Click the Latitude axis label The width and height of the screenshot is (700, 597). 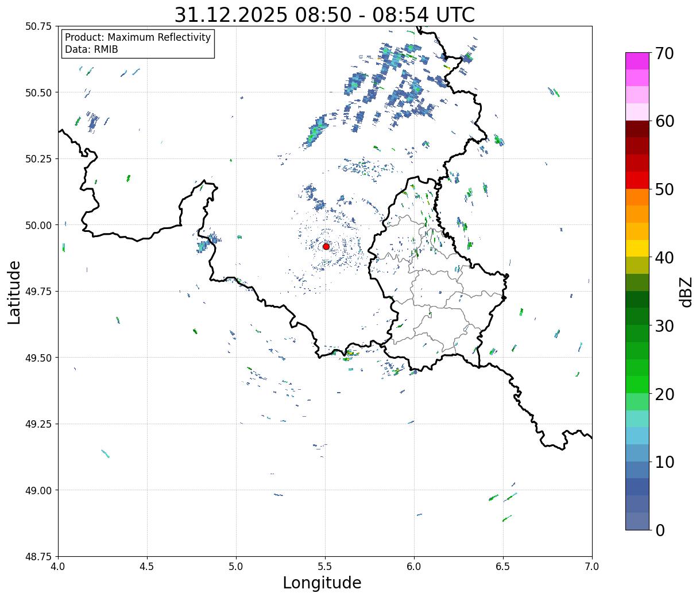(14, 292)
